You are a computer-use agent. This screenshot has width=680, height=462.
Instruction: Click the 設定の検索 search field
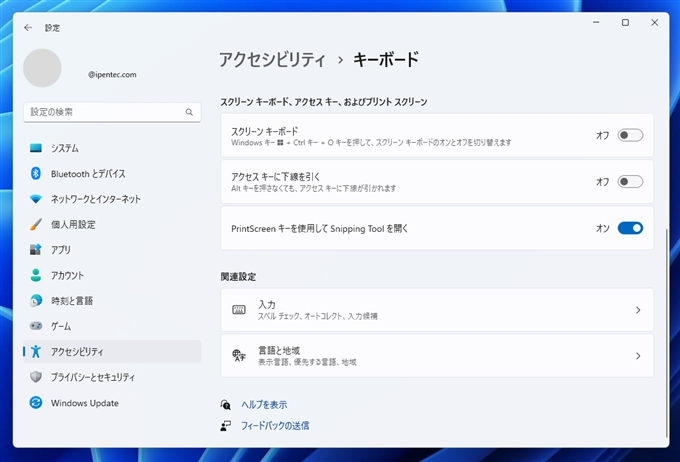pos(112,112)
